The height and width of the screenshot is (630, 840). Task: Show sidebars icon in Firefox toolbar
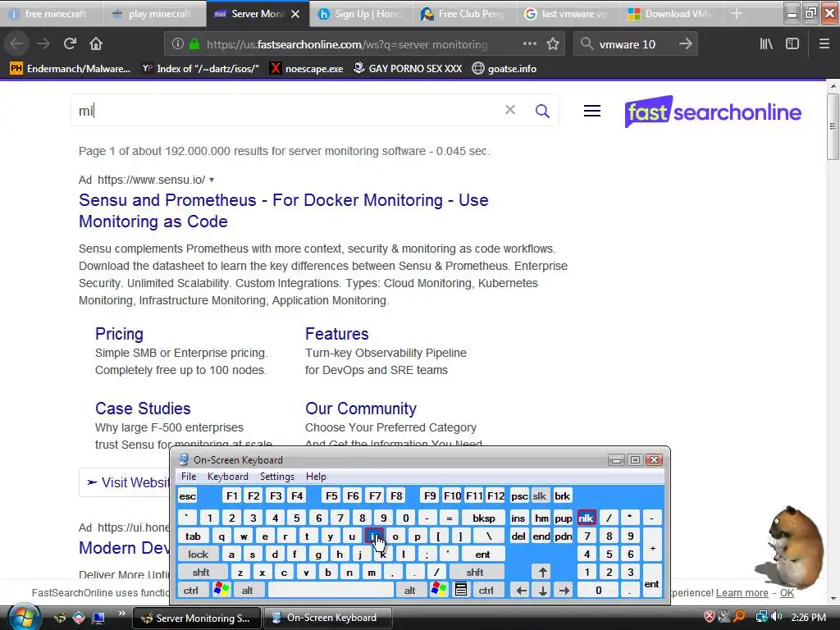pos(792,44)
